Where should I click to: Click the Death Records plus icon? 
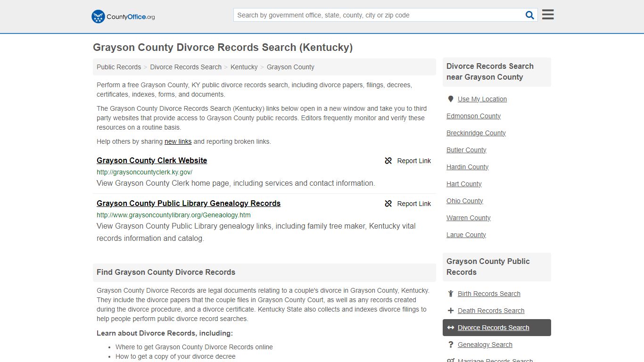(x=450, y=311)
